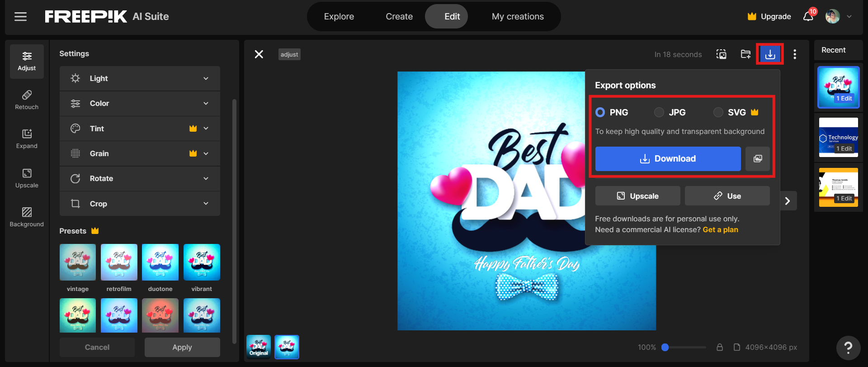Select the JPG format radio button

[x=659, y=112]
